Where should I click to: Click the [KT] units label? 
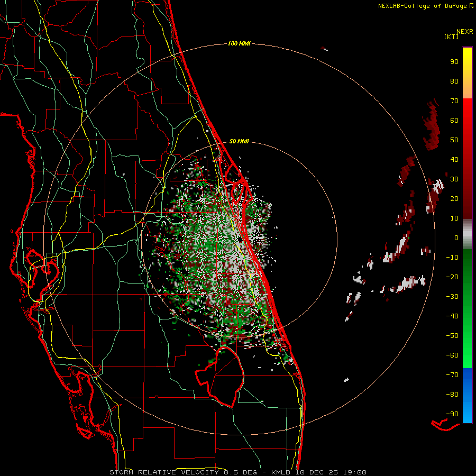[x=452, y=36]
